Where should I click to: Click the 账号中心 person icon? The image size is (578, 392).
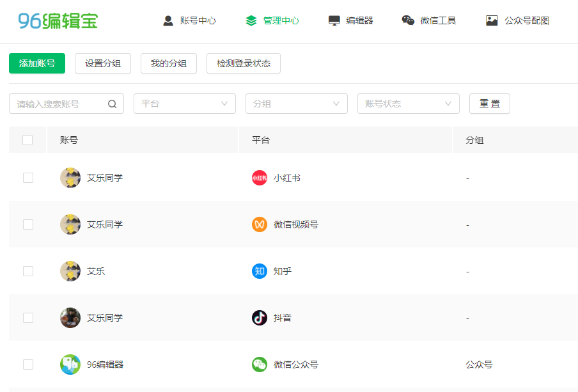pyautogui.click(x=167, y=20)
